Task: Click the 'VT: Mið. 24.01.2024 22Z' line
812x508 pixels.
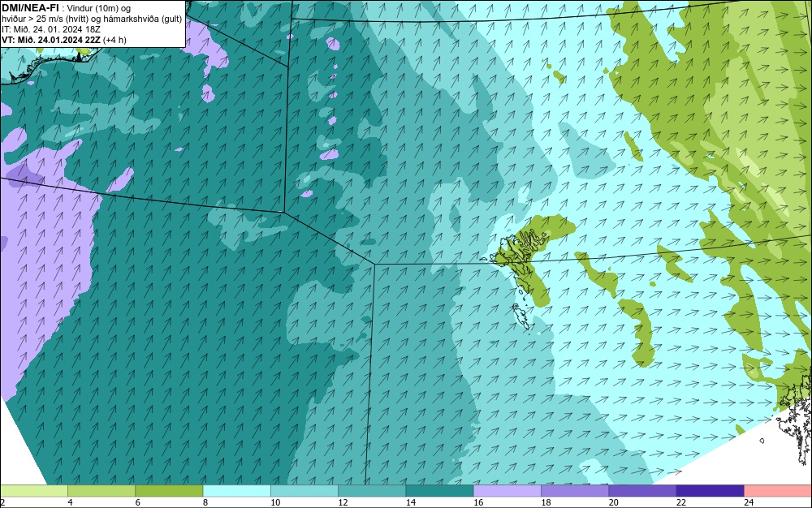Action: [51, 40]
